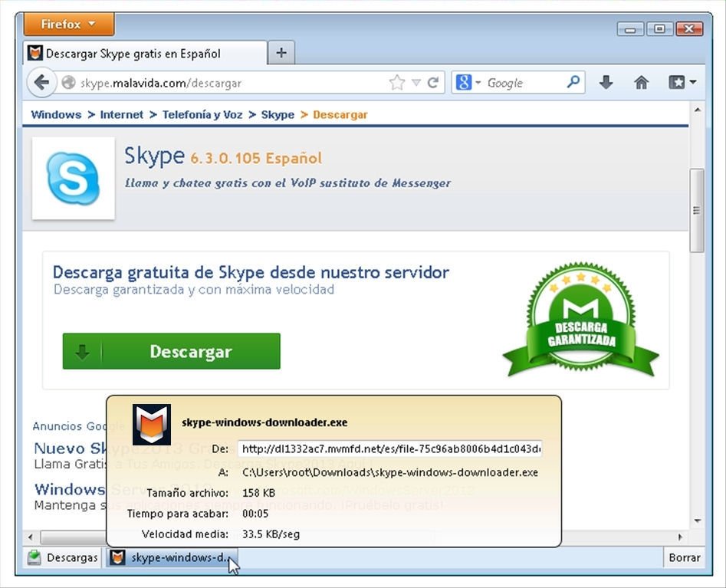This screenshot has height=588, width=726.
Task: Minimize the Firefox window
Action: pos(630,30)
